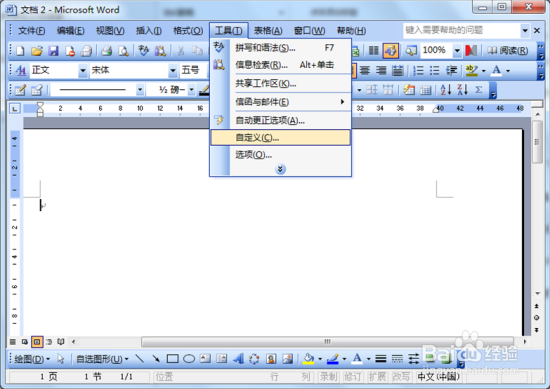The width and height of the screenshot is (550, 389).
Task: Open the line style dropdown arrow
Action: (140, 90)
